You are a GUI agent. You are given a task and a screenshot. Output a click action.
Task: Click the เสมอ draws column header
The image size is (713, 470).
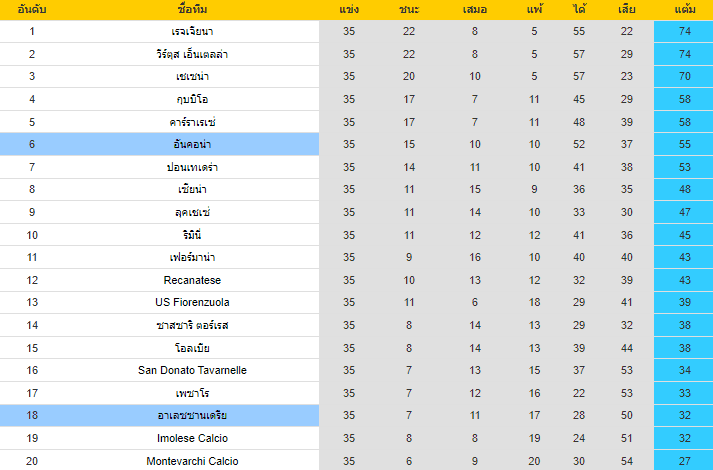(x=474, y=10)
